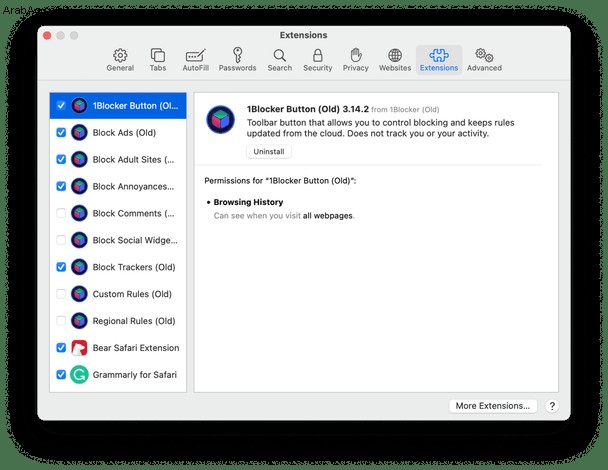Click the Grammarly green G icon
The image size is (608, 470).
[79, 375]
